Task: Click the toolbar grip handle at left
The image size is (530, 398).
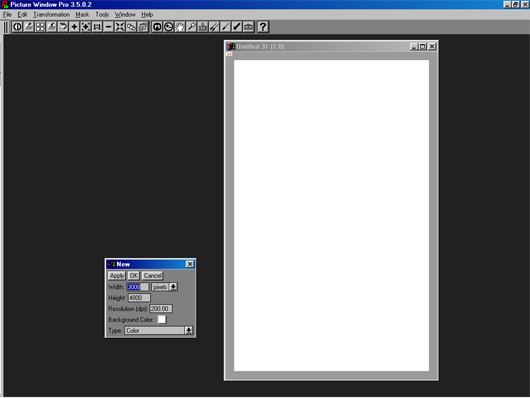Action: point(6,27)
